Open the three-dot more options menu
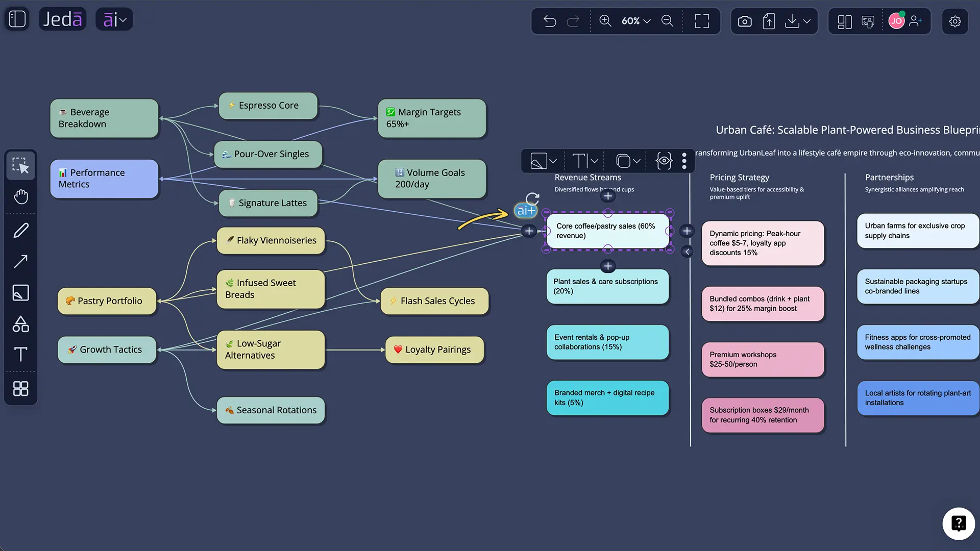980x551 pixels. (684, 161)
